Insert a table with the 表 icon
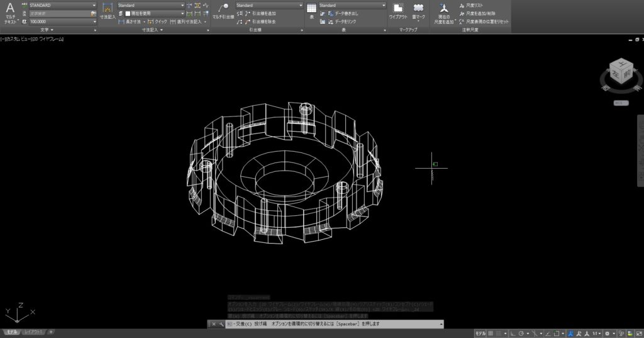The width and height of the screenshot is (644, 338). point(311,12)
